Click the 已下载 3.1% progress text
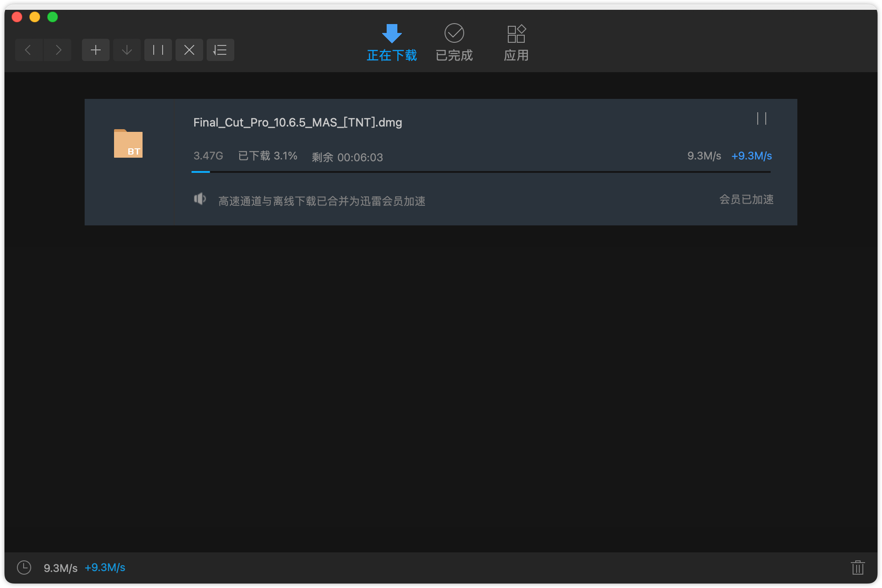The image size is (882, 588). coord(268,156)
